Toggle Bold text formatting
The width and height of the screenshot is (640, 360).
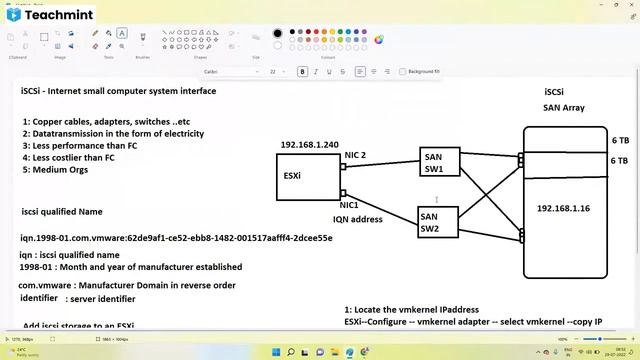coord(302,72)
